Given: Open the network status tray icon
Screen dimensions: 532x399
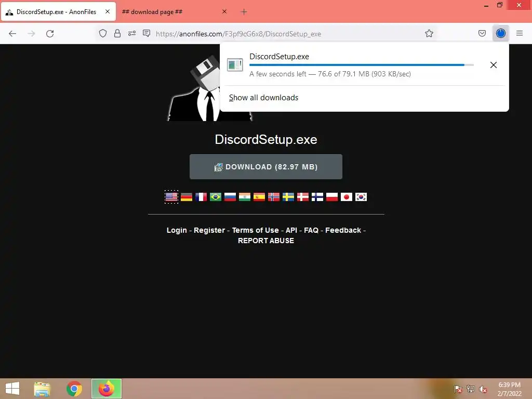Looking at the screenshot, I should [471, 389].
